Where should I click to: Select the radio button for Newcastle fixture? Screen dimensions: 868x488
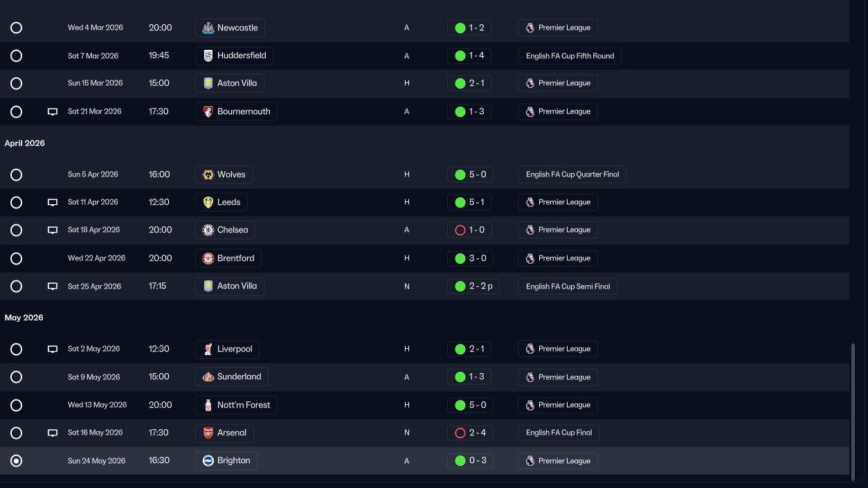coord(16,28)
